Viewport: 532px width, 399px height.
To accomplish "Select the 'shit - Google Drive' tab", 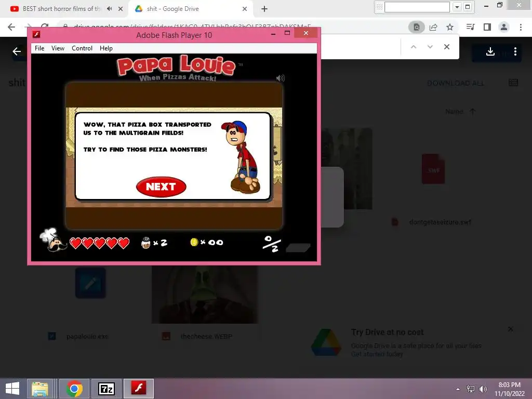I will click(172, 9).
